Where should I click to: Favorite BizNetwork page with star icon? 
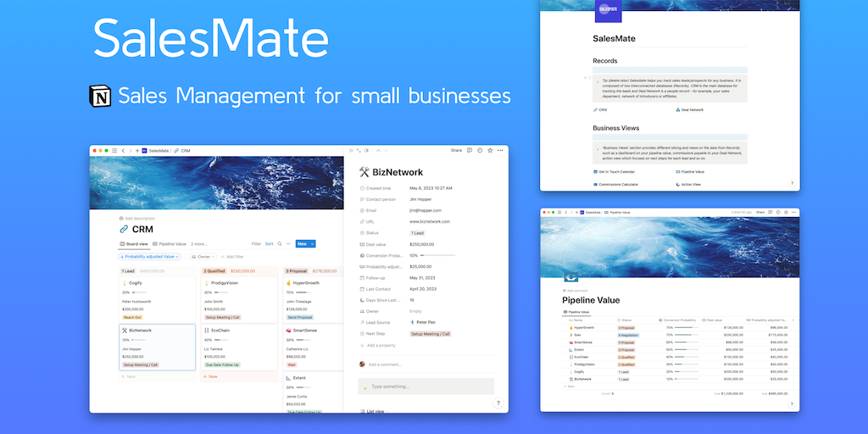click(490, 150)
